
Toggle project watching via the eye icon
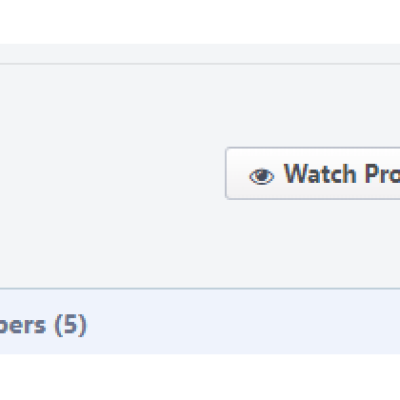tap(262, 176)
